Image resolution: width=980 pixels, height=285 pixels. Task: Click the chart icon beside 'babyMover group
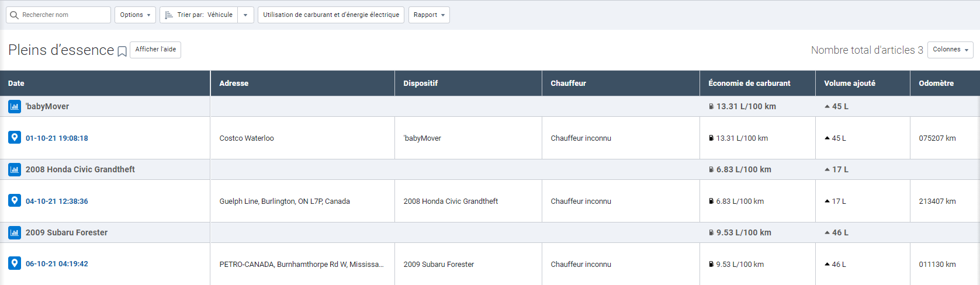click(15, 106)
